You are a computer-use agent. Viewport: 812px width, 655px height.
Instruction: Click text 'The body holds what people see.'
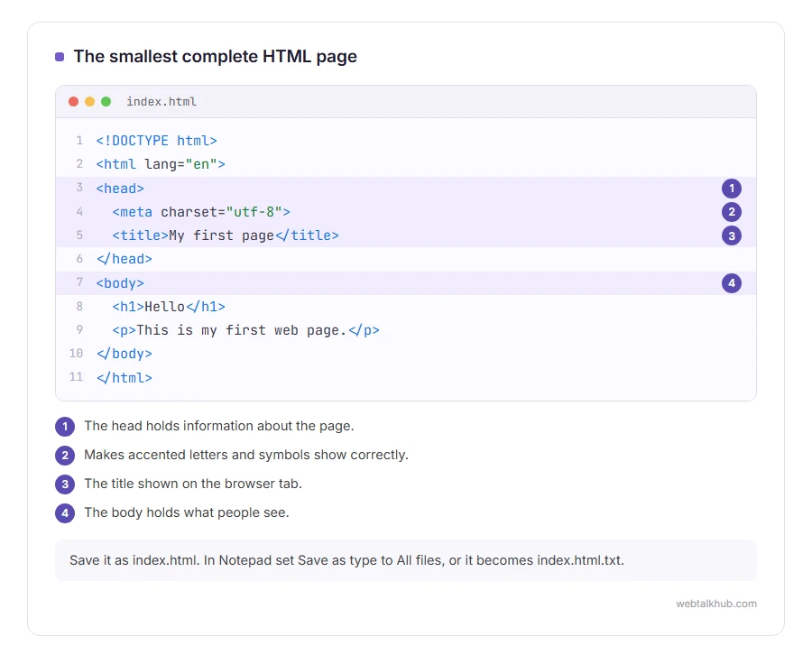[x=187, y=512]
